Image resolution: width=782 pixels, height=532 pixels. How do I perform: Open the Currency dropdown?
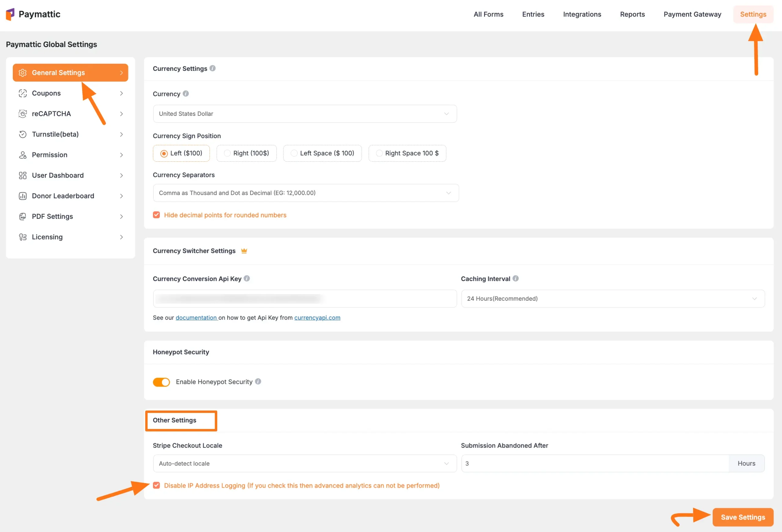tap(305, 114)
